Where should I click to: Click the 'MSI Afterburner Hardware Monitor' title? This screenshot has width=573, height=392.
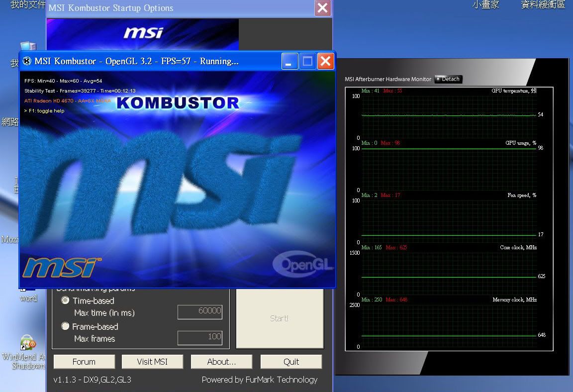coord(388,79)
